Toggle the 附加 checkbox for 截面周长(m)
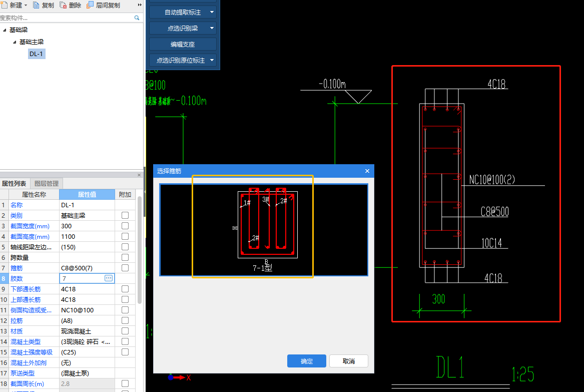Image resolution: width=584 pixels, height=392 pixels. point(125,383)
